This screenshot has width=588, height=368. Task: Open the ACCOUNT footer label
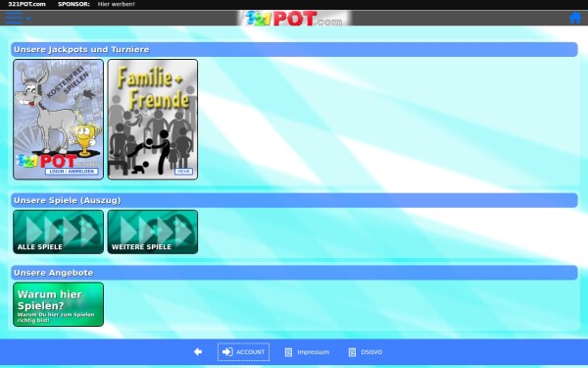250,352
